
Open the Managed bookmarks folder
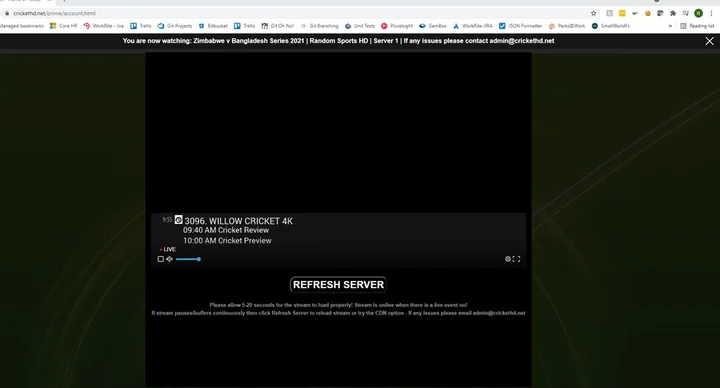(x=22, y=26)
